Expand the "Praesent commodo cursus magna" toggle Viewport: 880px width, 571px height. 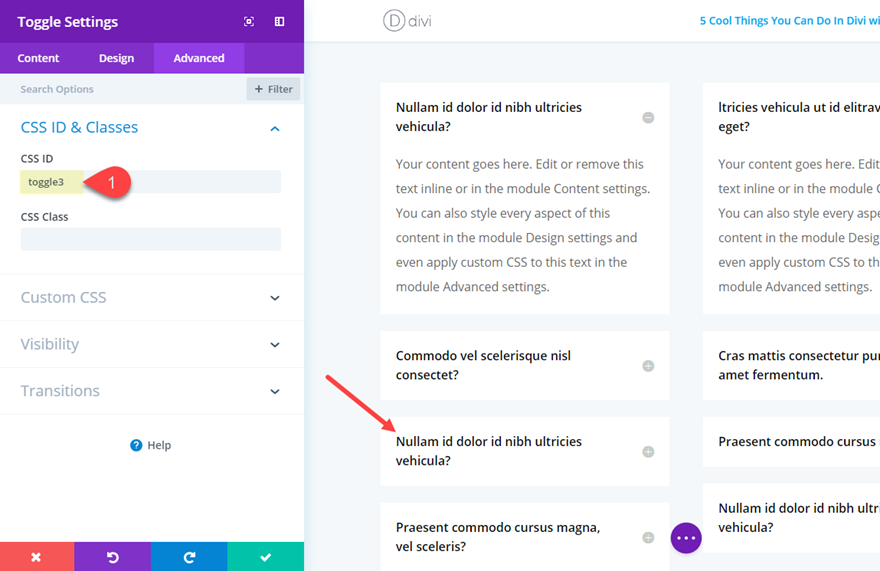[648, 538]
